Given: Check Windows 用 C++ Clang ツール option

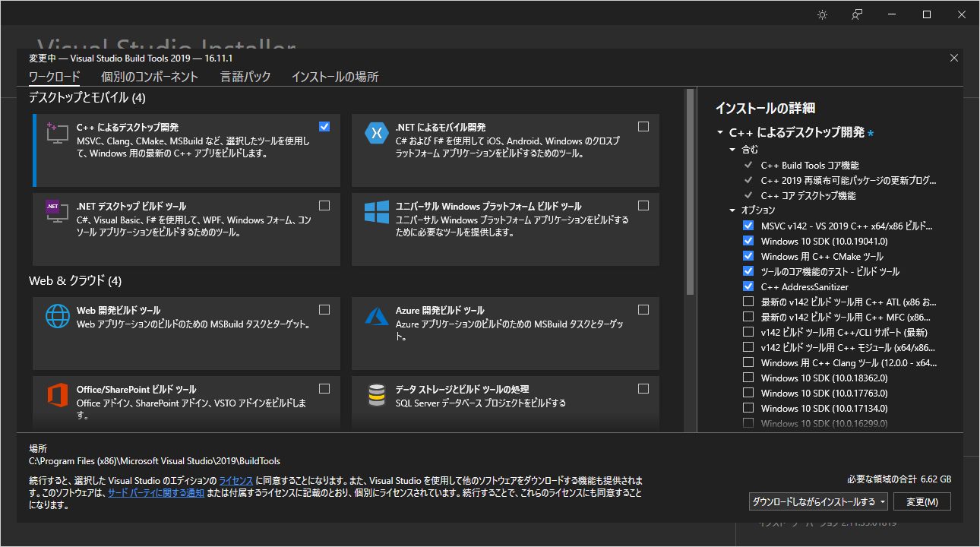Looking at the screenshot, I should pyautogui.click(x=748, y=362).
